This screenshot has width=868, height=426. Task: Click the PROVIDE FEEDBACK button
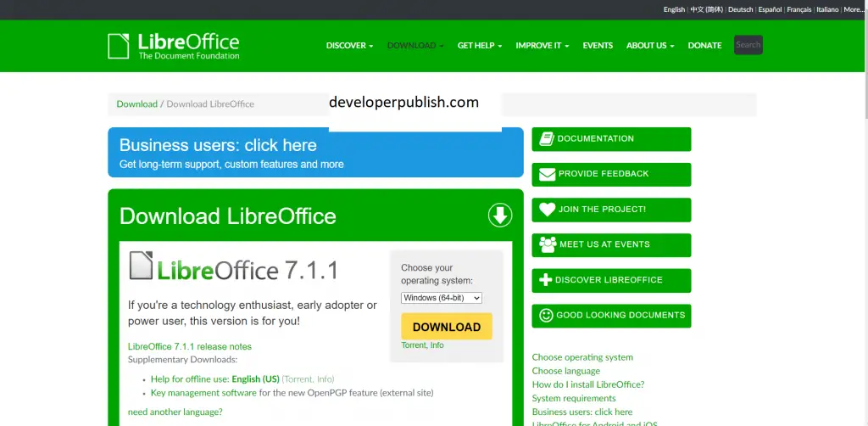611,174
